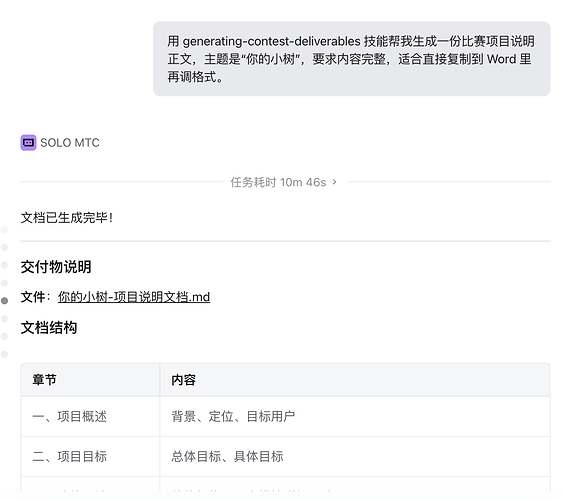Click outline dot just below the highlighted one
Viewport: 563px width, 500px height.
point(5,318)
